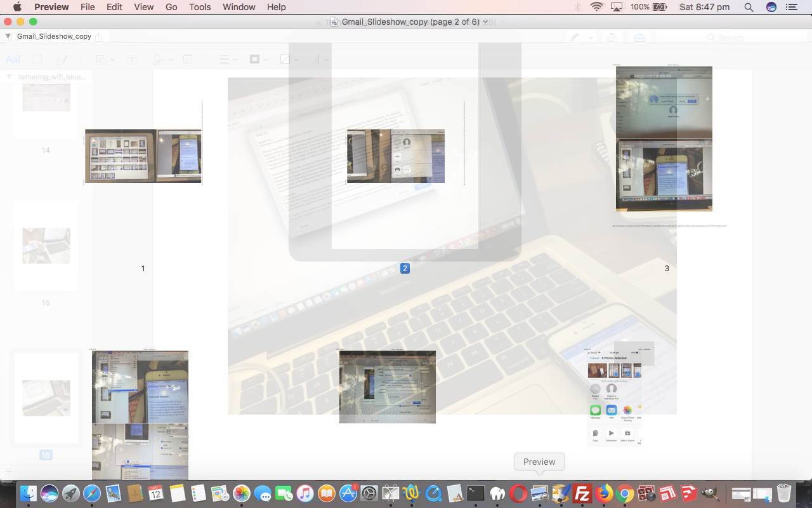Toggle the Markup Toolbar toolbox button
812x508 pixels.
[x=639, y=38]
